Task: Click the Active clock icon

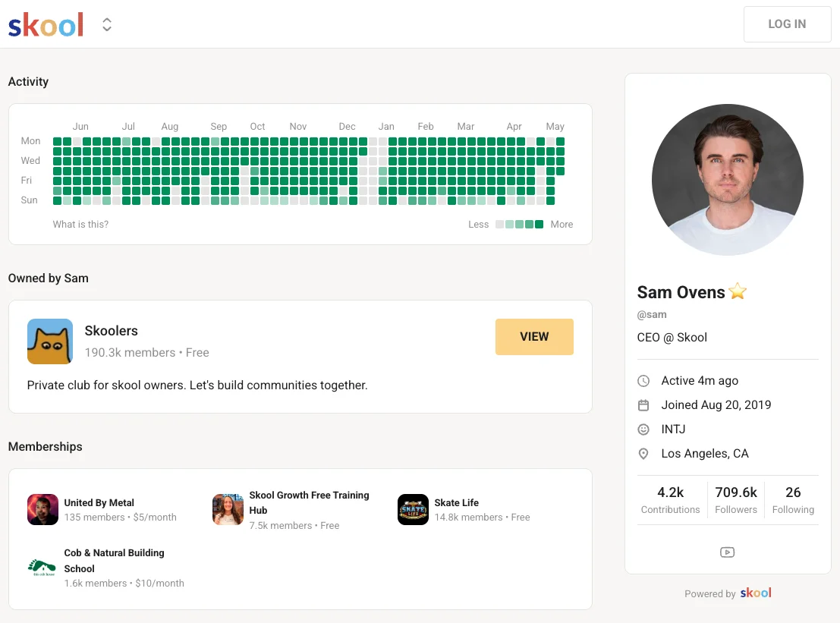Action: coord(643,381)
